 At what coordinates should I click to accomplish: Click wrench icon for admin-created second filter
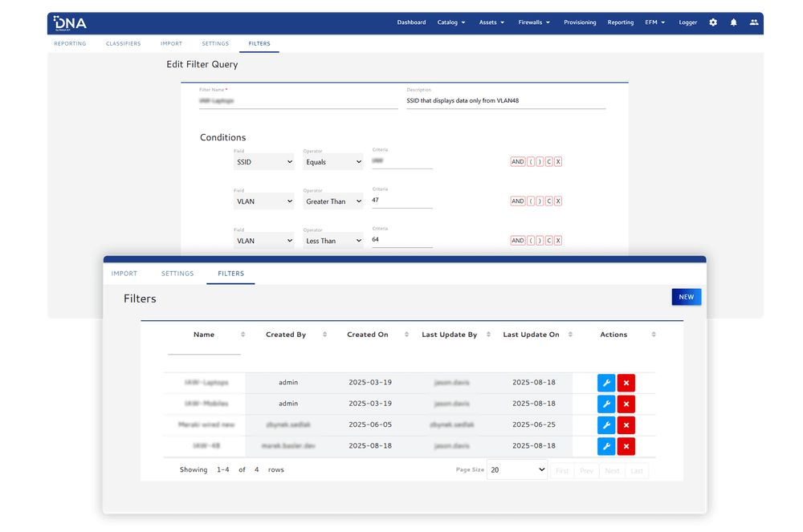(606, 404)
